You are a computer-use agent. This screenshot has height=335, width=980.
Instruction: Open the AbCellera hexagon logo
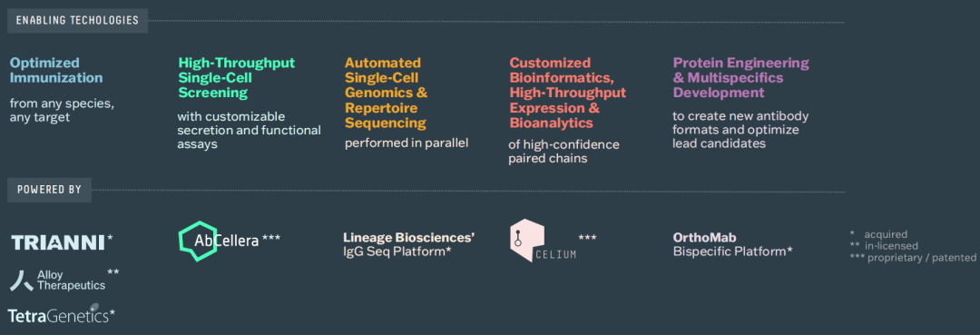tap(219, 240)
